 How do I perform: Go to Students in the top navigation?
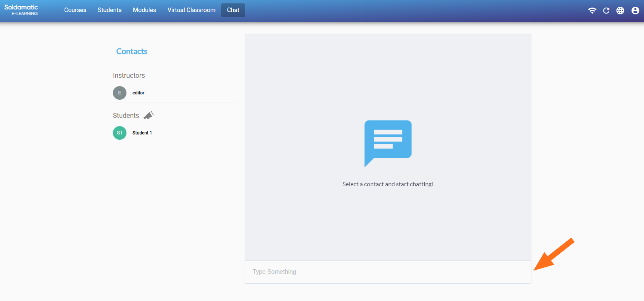click(109, 10)
